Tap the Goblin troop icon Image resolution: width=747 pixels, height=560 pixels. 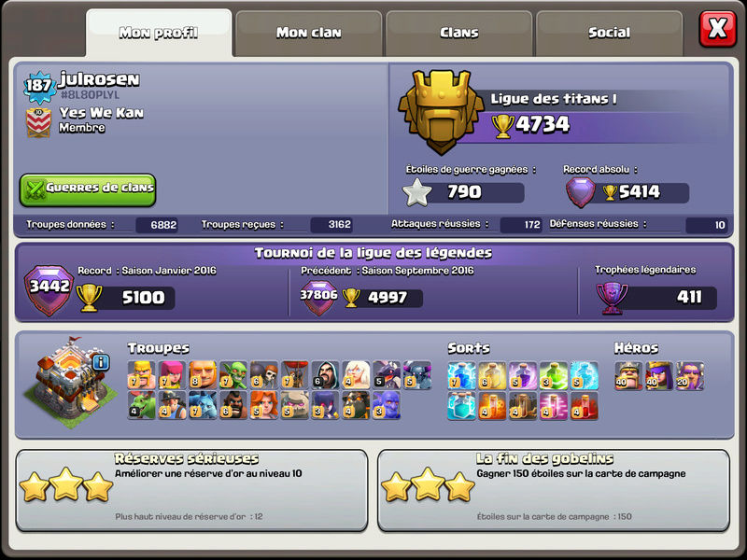click(x=233, y=375)
